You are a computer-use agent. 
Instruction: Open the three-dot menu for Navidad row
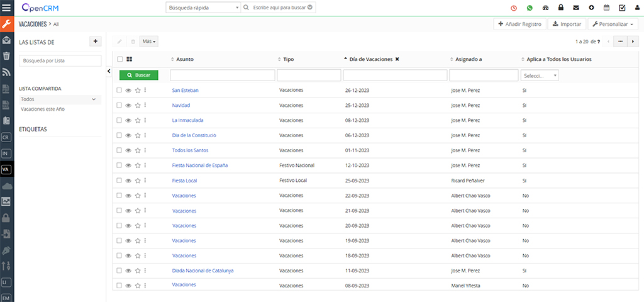pos(145,105)
